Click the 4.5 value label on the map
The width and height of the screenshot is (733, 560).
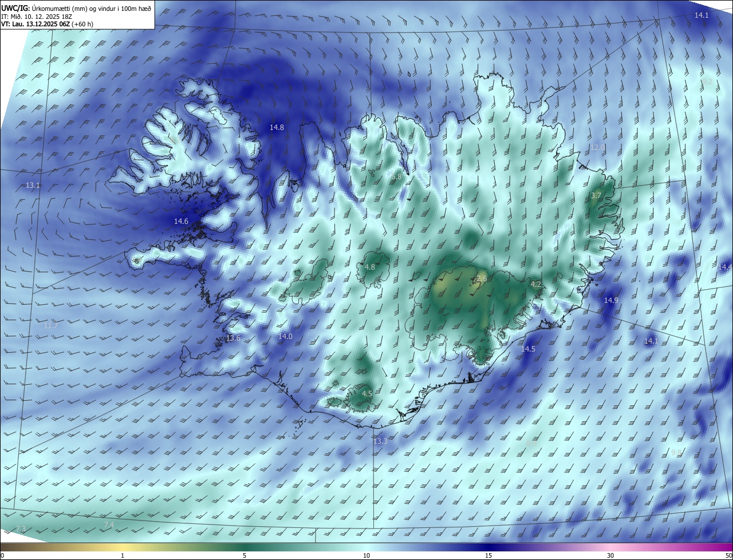click(x=367, y=394)
